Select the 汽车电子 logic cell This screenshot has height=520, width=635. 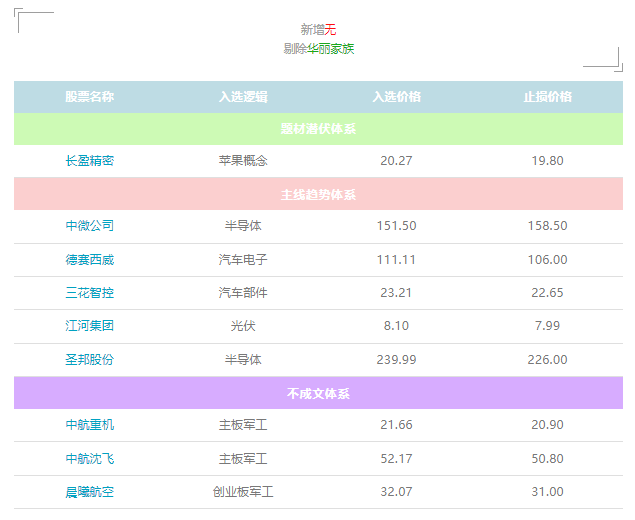click(243, 260)
